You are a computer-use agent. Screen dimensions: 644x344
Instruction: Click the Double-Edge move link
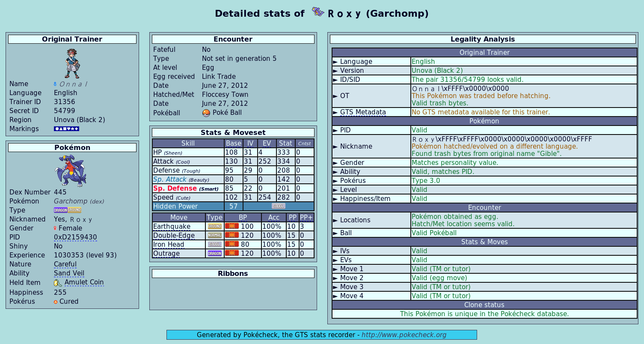pyautogui.click(x=174, y=236)
